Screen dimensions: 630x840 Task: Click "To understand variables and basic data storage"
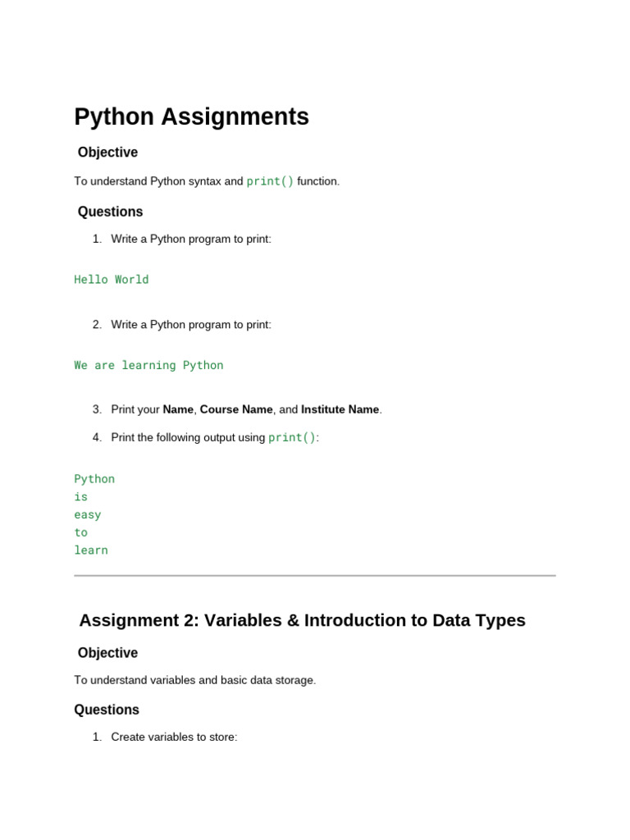click(x=194, y=680)
